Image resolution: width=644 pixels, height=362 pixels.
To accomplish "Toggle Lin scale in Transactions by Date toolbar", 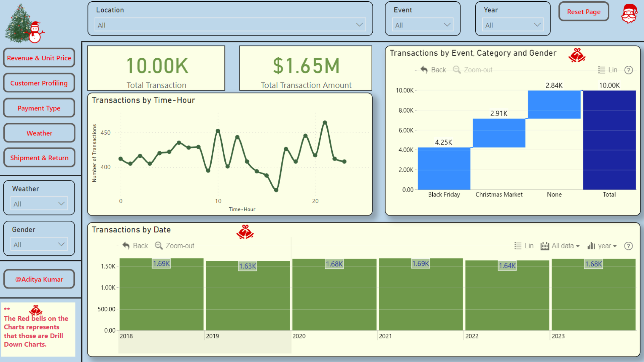I will [524, 246].
